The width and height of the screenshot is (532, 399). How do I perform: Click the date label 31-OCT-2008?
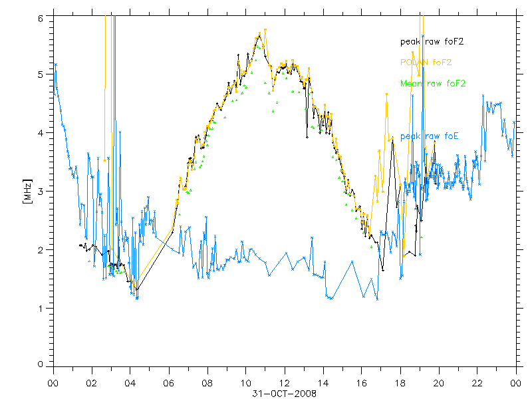coord(285,394)
